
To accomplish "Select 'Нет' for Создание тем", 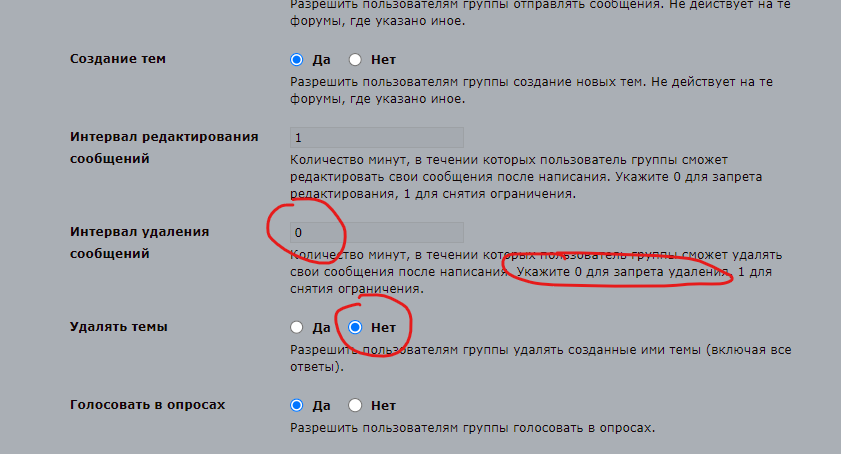I will click(x=355, y=60).
